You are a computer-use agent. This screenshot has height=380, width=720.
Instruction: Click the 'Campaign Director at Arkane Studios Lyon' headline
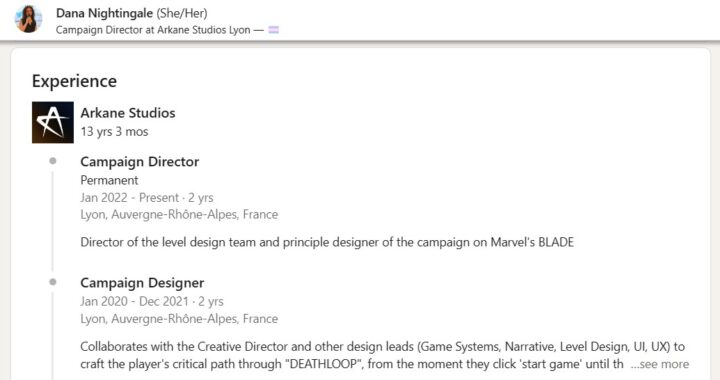tap(153, 30)
